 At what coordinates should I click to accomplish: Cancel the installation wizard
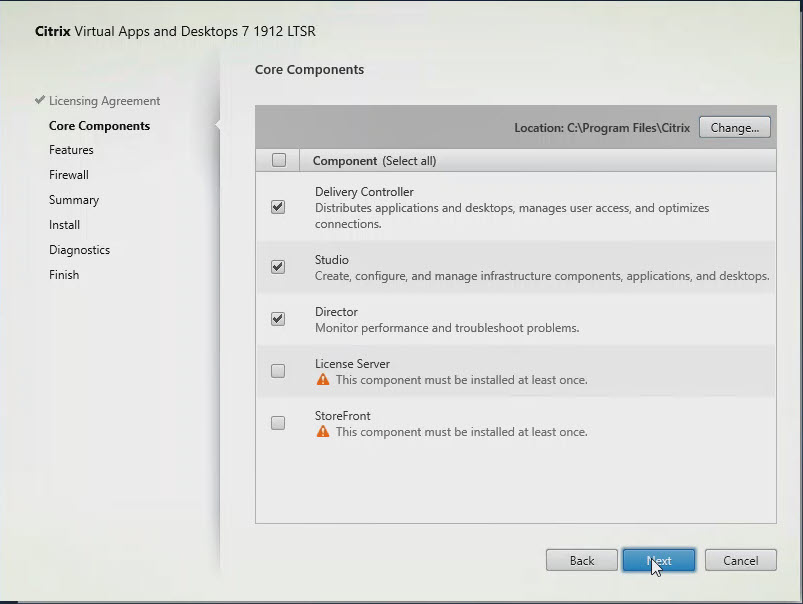pos(741,560)
